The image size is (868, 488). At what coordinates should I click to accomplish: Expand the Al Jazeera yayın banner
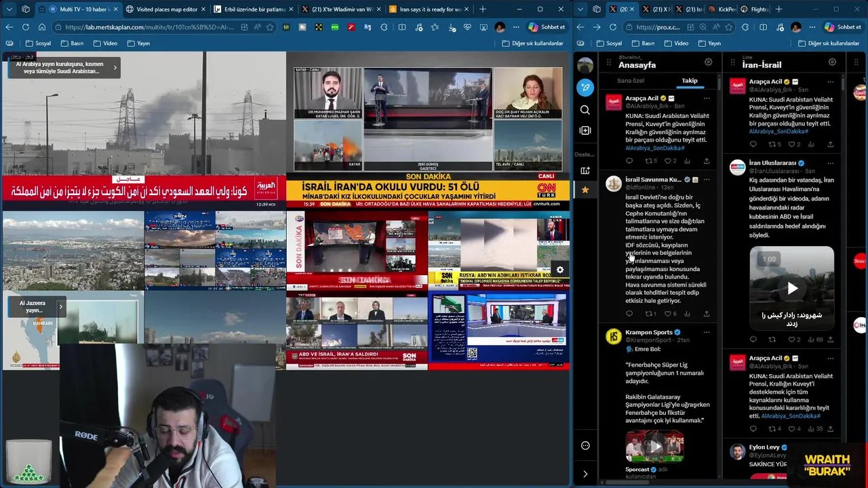point(60,307)
